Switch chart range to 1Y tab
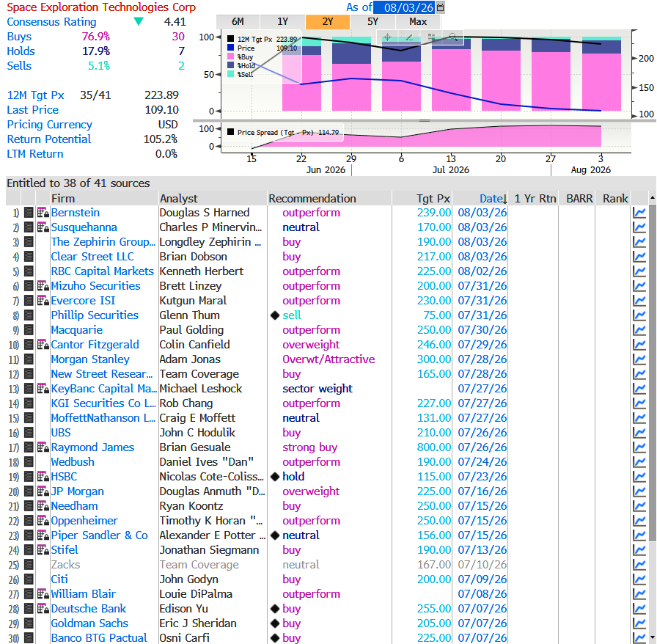 pyautogui.click(x=283, y=22)
